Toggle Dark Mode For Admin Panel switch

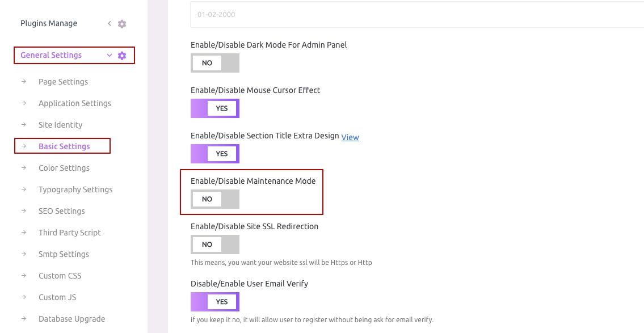(215, 63)
